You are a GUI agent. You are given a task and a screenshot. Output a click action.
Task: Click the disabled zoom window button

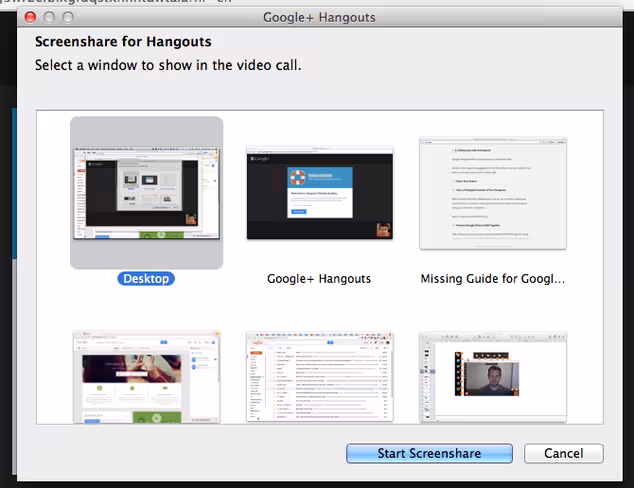pyautogui.click(x=68, y=17)
